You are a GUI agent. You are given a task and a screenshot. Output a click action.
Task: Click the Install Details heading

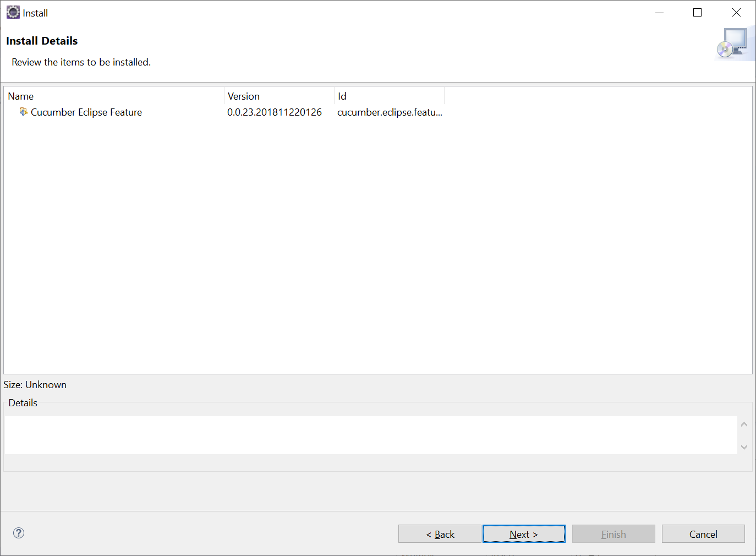click(x=42, y=41)
